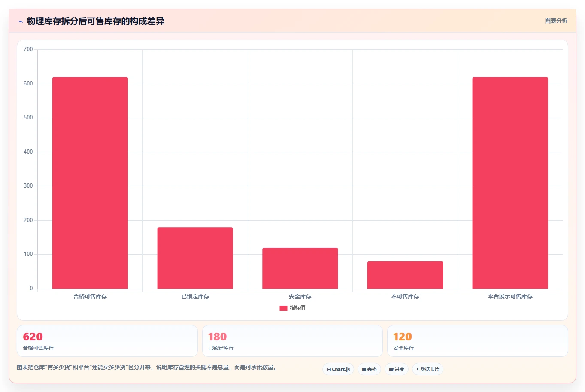Click the x-axis label 不可售库存
The width and height of the screenshot is (585, 392).
click(x=405, y=296)
